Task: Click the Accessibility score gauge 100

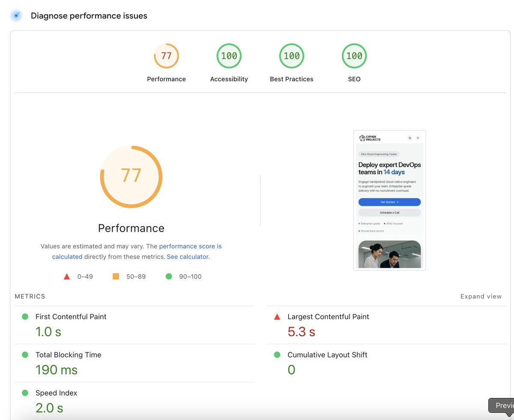Action: pos(229,56)
